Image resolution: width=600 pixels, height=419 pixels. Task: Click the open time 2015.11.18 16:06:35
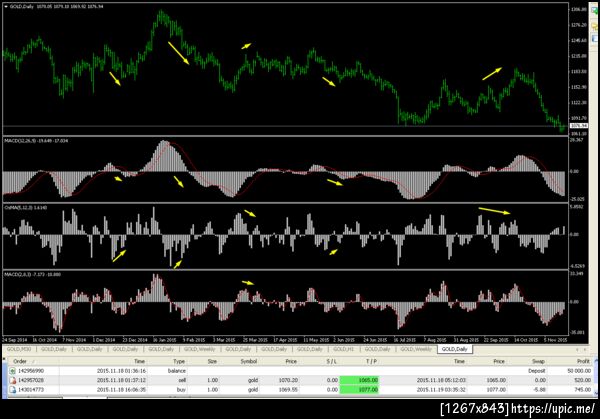(x=121, y=390)
